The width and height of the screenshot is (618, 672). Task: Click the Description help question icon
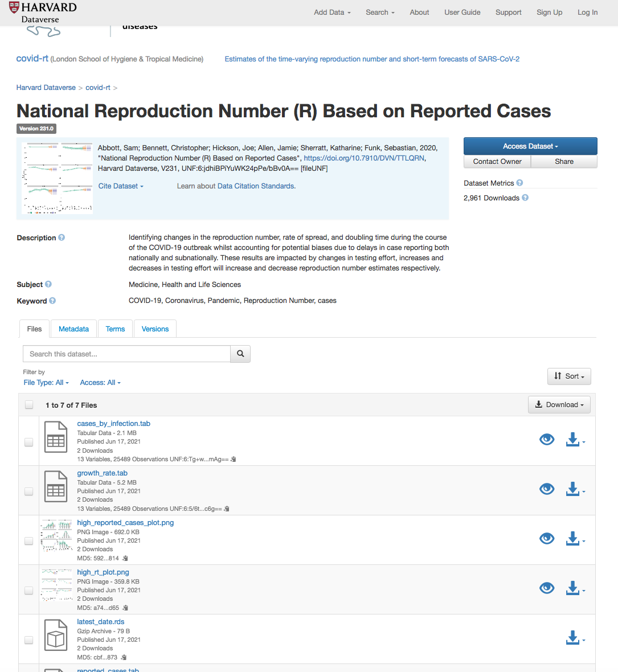click(62, 237)
